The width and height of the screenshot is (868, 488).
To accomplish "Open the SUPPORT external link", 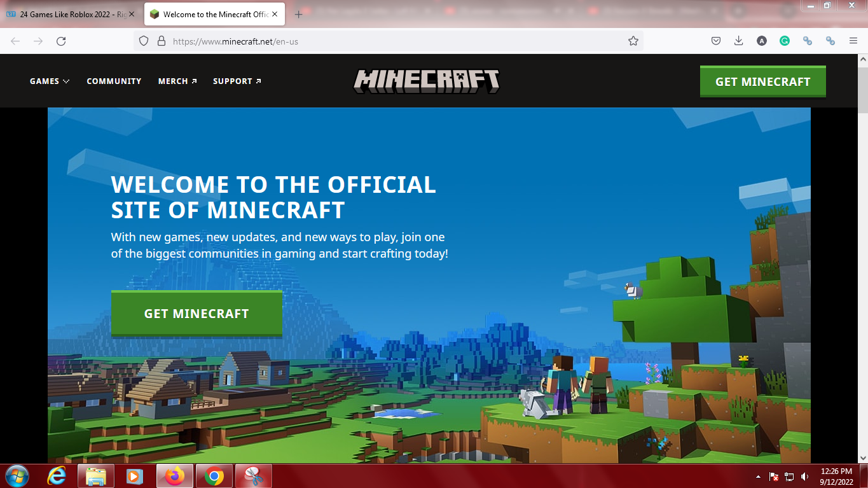I will point(237,81).
